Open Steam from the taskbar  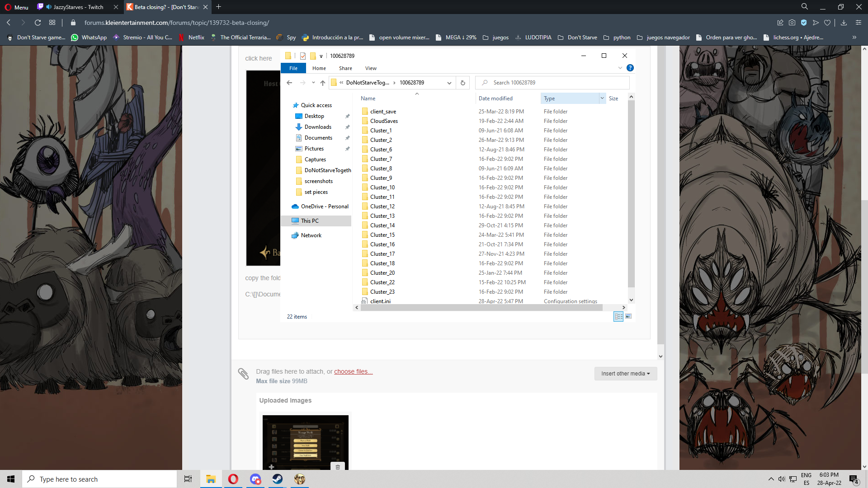click(x=278, y=479)
